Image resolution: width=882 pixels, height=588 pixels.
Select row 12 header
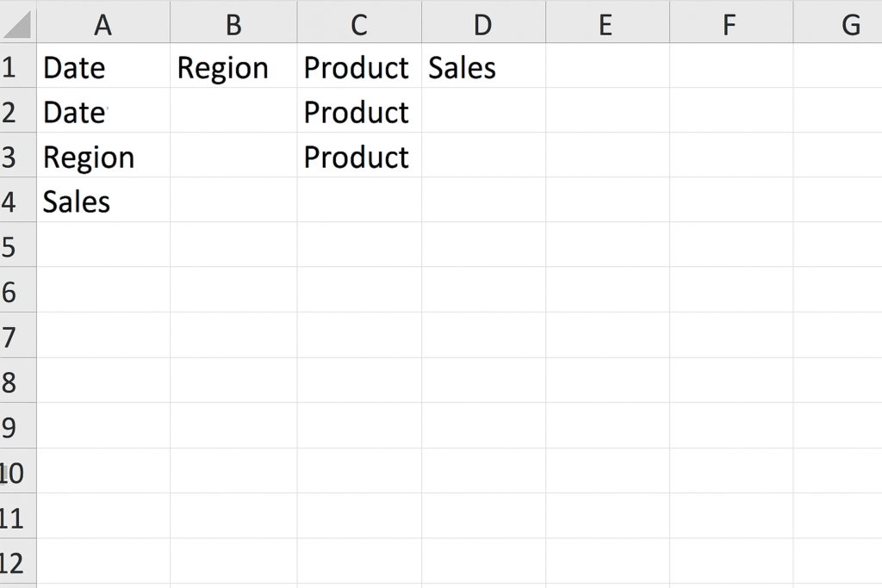(18, 561)
